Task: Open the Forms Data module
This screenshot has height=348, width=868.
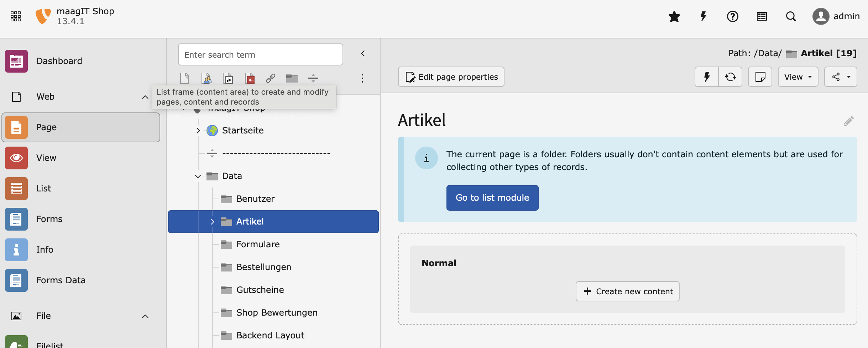Action: pos(61,280)
